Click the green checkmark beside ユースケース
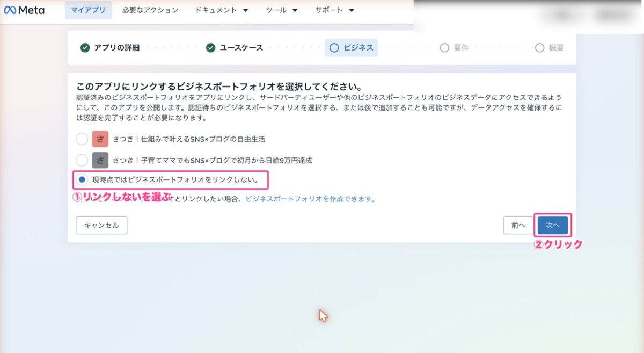Image resolution: width=644 pixels, height=353 pixels. [210, 48]
